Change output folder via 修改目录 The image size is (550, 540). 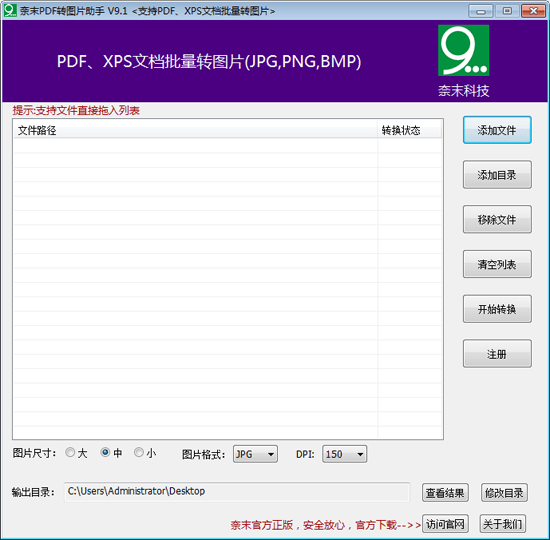click(x=504, y=493)
